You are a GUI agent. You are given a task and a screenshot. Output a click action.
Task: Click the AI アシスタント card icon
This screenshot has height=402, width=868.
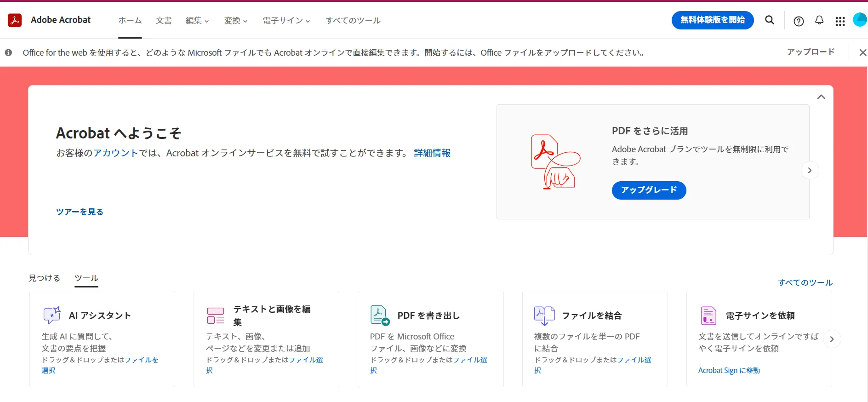tap(52, 315)
